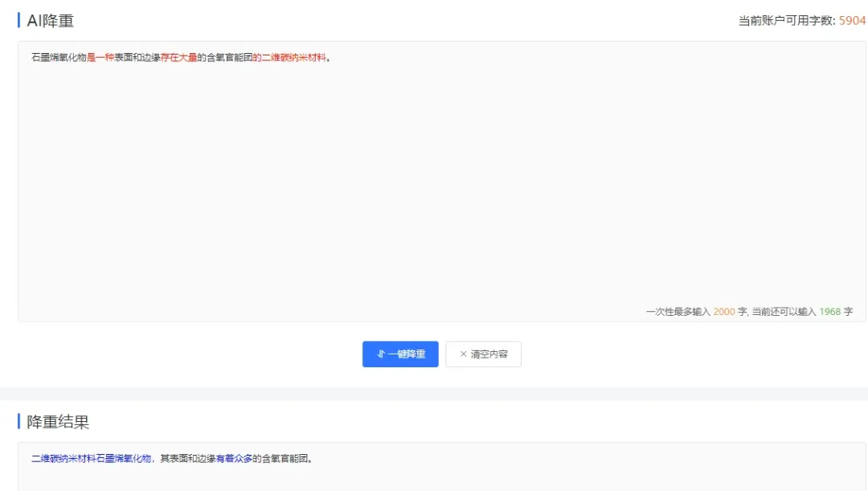Click the red word count 5904
The width and height of the screenshot is (868, 491).
click(854, 22)
